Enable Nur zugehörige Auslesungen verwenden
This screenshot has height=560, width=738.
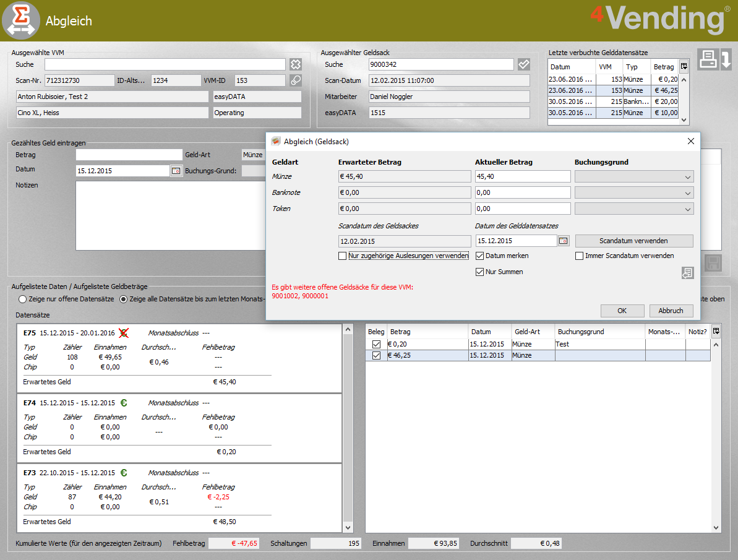(x=342, y=256)
